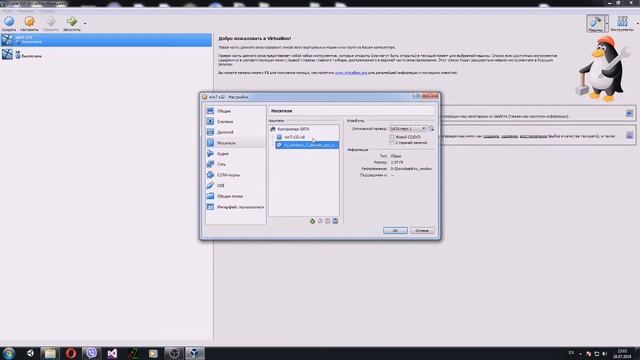640x360 pixels.
Task: Click the OBS taskbar icon
Action: [x=174, y=353]
